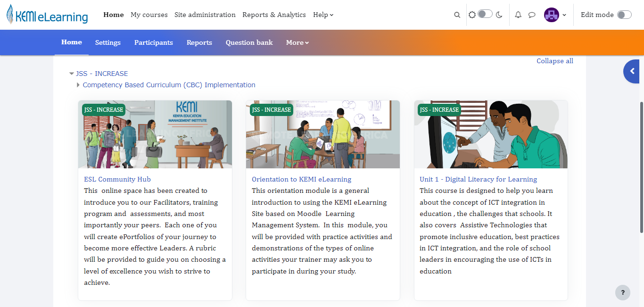Viewport: 644px width, 307px height.
Task: Select the Home tab in orange bar
Action: click(x=72, y=42)
